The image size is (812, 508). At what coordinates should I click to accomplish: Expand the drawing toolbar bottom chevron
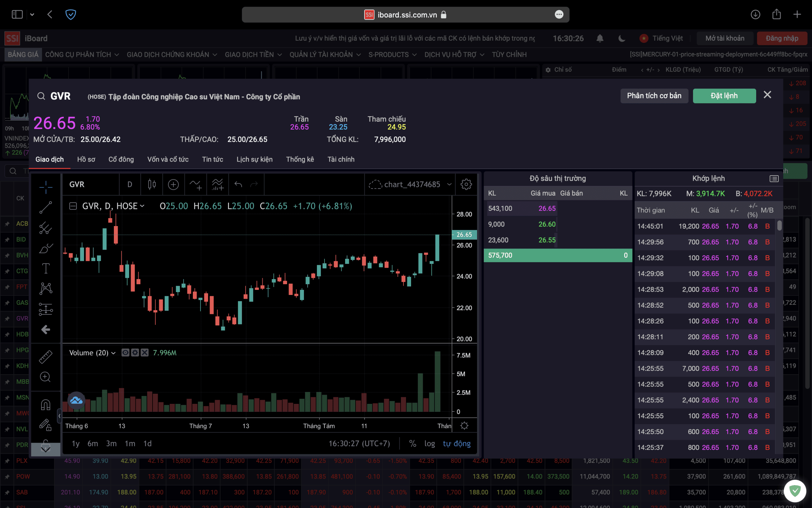(x=46, y=449)
